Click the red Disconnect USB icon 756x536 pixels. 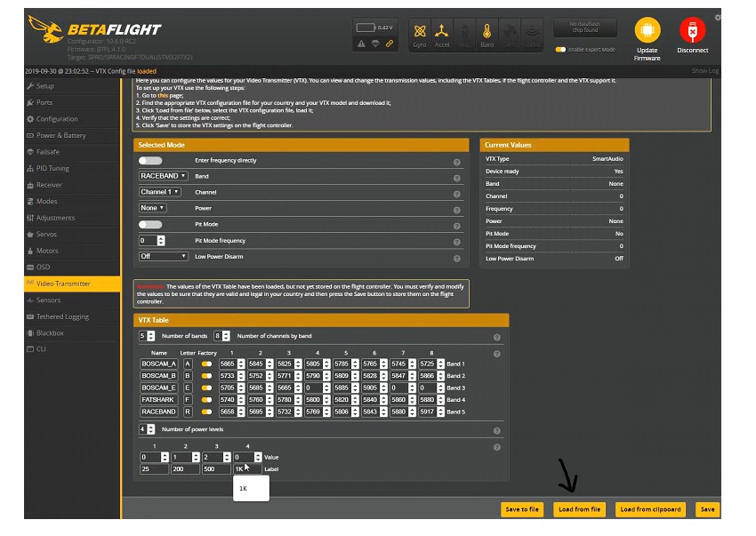coord(692,30)
